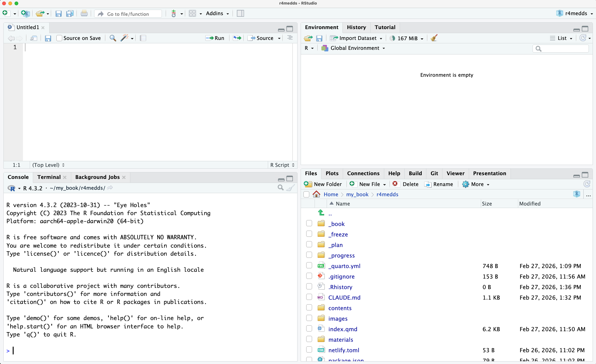Open the memory usage 167 MiB menu
The height and width of the screenshot is (364, 596).
tap(407, 38)
